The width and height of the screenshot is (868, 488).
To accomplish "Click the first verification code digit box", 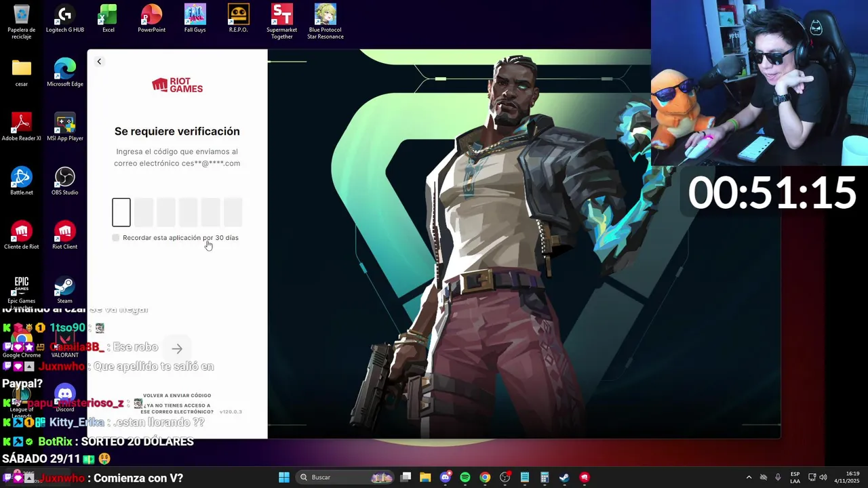I will click(x=121, y=212).
